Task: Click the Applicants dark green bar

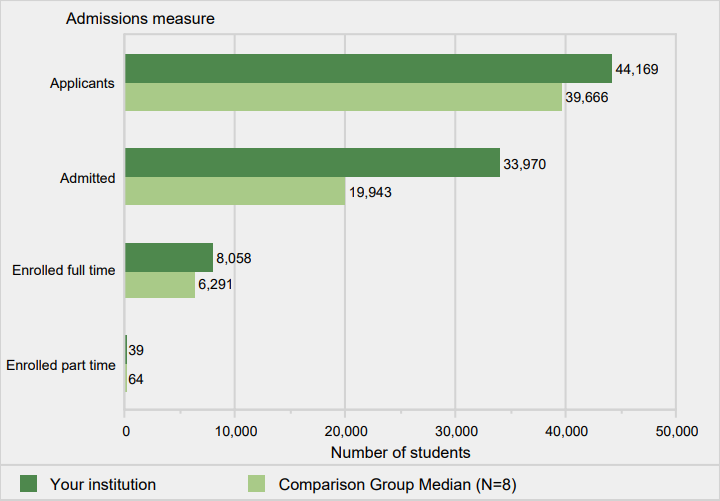Action: (369, 68)
